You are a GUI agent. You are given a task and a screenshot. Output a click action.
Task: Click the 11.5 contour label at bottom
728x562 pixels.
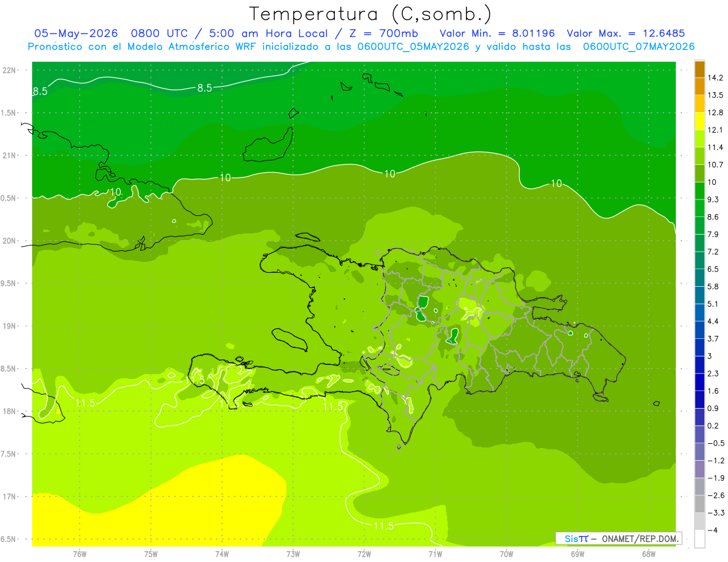383,526
